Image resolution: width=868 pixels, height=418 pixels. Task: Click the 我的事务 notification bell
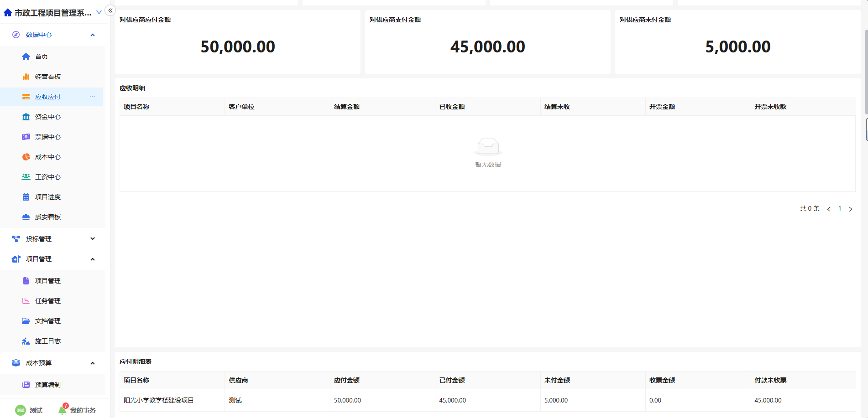click(63, 410)
